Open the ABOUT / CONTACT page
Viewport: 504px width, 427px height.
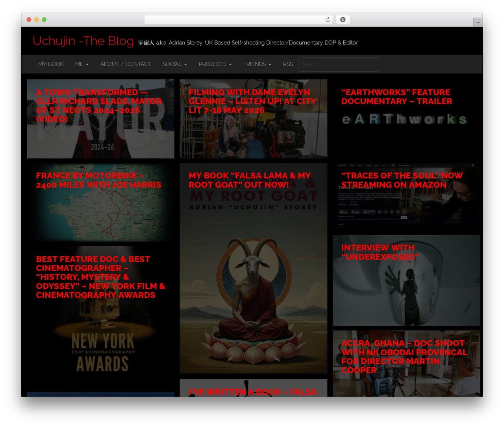click(x=126, y=64)
